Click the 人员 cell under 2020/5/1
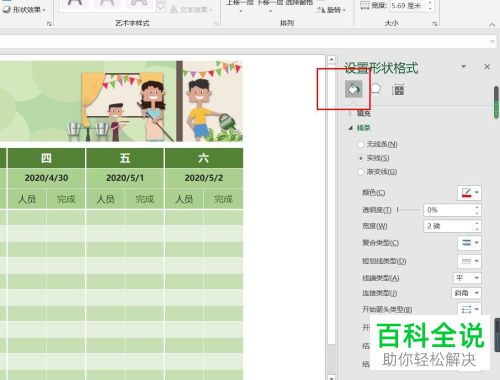The width and height of the screenshot is (500, 380). pyautogui.click(x=105, y=199)
